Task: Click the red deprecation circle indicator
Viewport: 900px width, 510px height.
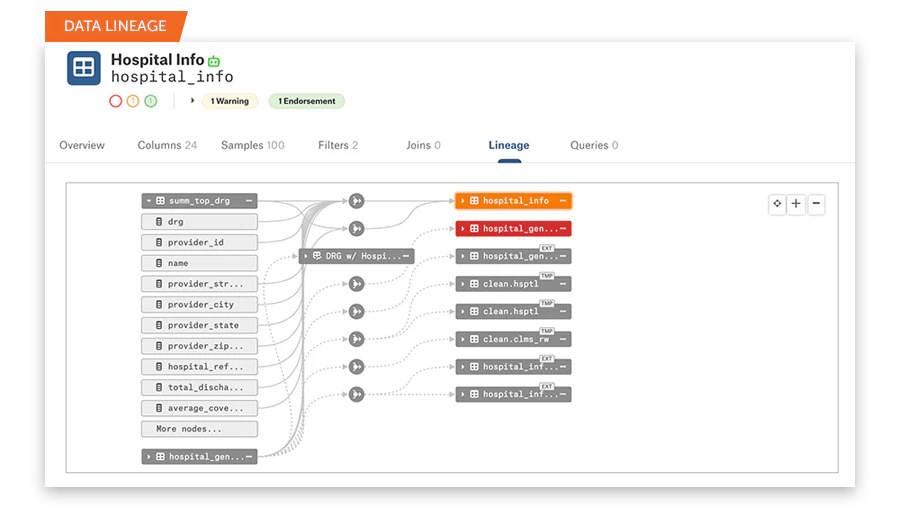Action: coord(115,101)
